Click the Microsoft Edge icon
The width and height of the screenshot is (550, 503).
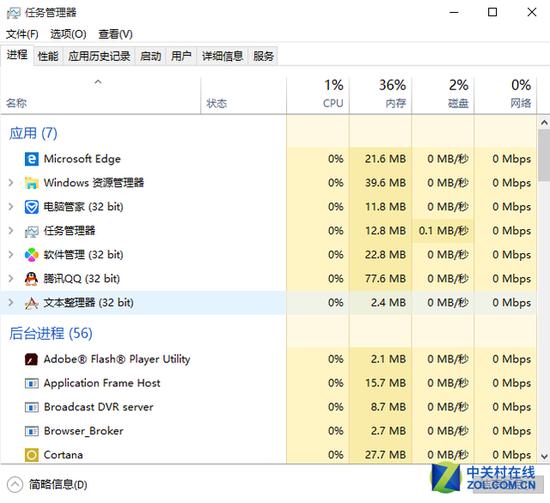(32, 159)
